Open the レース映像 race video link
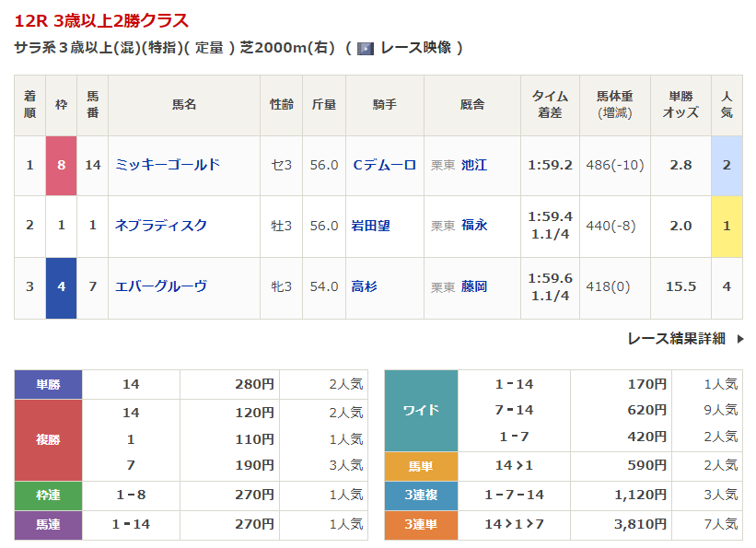The image size is (756, 548). 414,49
